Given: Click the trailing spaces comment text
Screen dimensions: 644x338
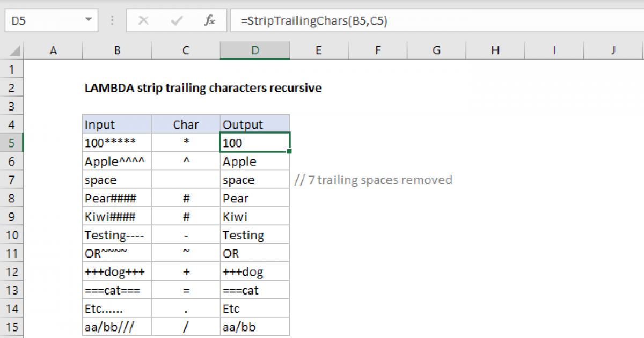Looking at the screenshot, I should [x=374, y=180].
